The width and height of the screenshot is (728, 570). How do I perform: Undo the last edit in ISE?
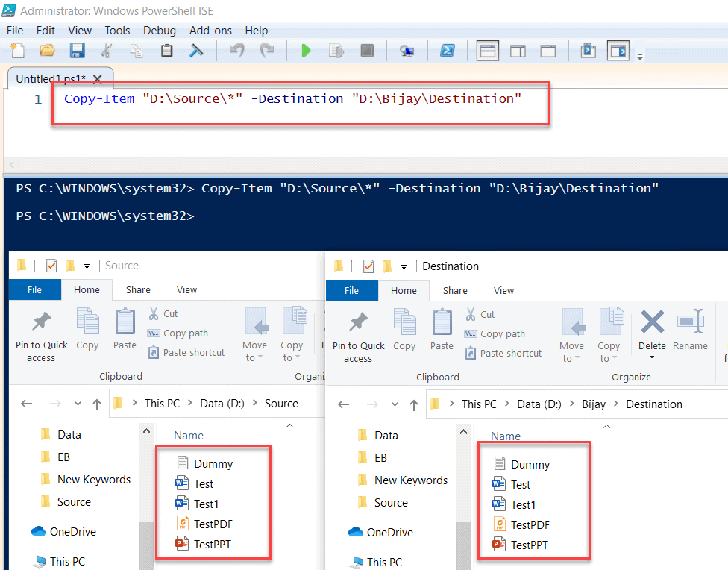click(238, 50)
